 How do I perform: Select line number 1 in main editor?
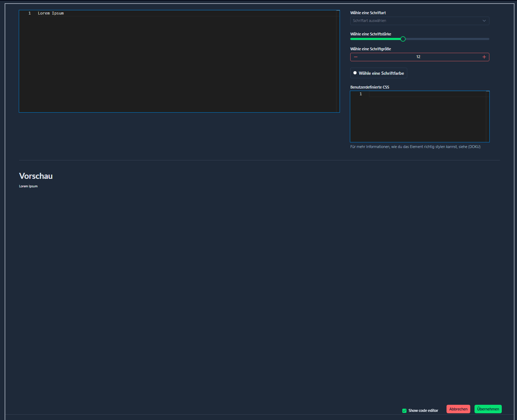[x=30, y=13]
